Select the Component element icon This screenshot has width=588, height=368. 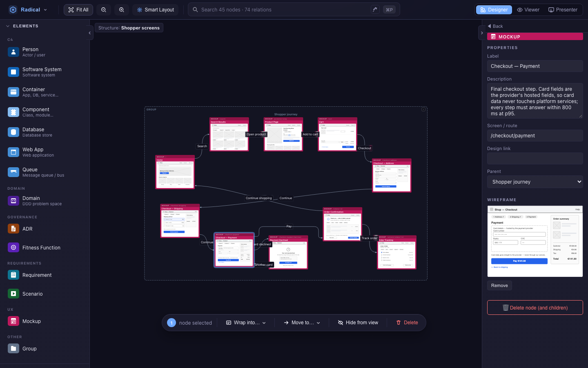click(x=13, y=112)
